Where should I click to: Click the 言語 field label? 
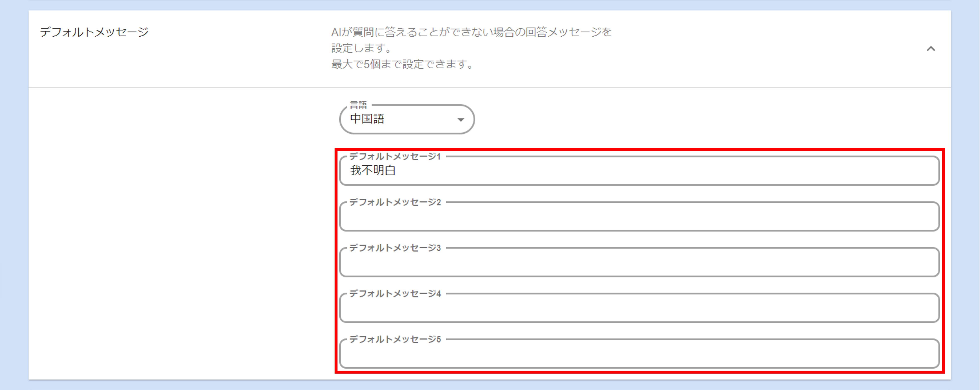pyautogui.click(x=358, y=105)
